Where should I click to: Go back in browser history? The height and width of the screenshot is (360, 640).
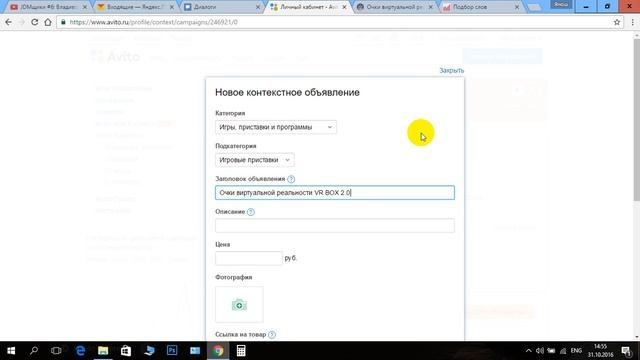pos(9,22)
